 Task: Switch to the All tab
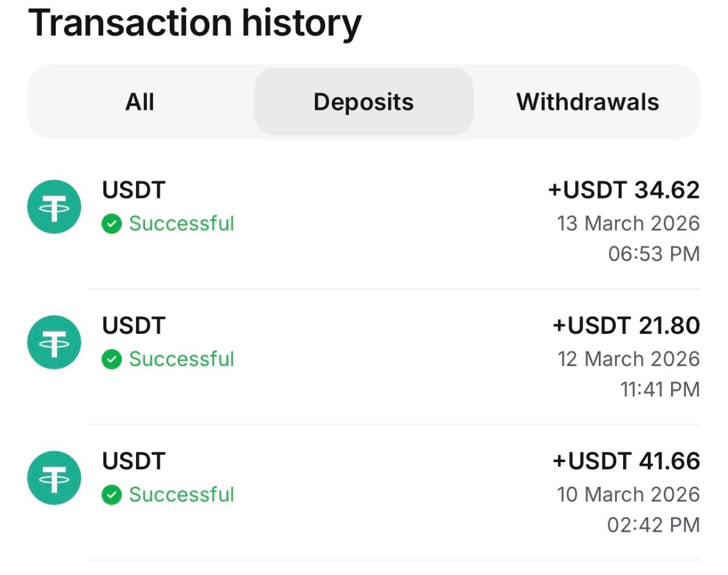click(x=140, y=102)
